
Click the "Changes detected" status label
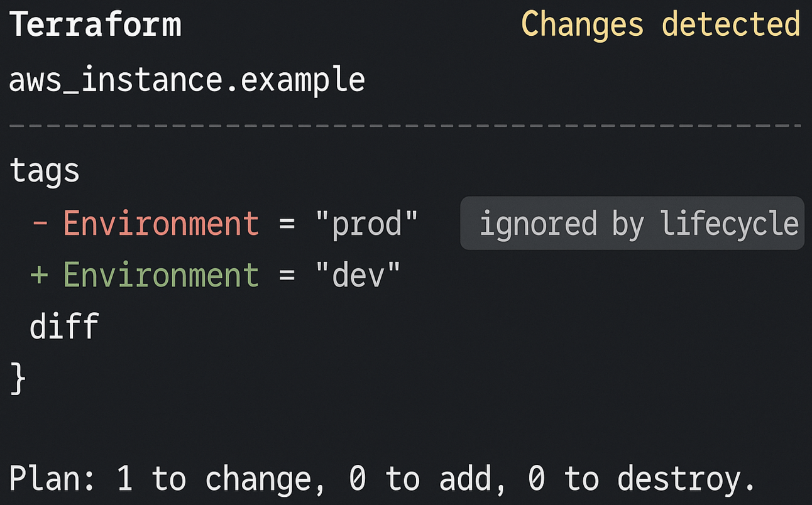(661, 25)
